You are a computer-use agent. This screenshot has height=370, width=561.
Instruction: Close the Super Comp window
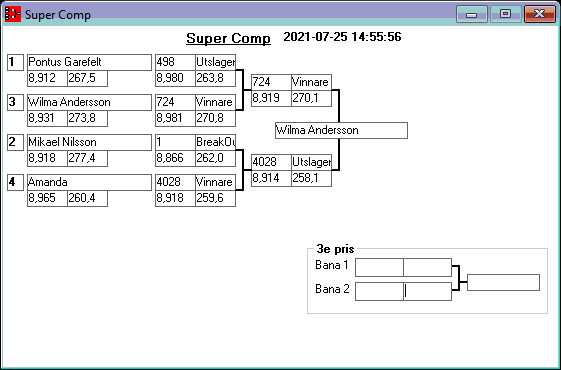540,14
